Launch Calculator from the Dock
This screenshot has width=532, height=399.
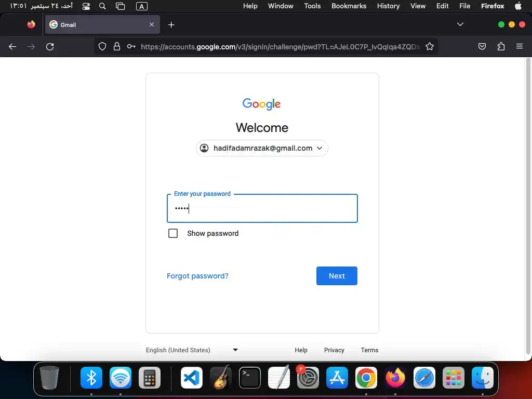pyautogui.click(x=150, y=378)
